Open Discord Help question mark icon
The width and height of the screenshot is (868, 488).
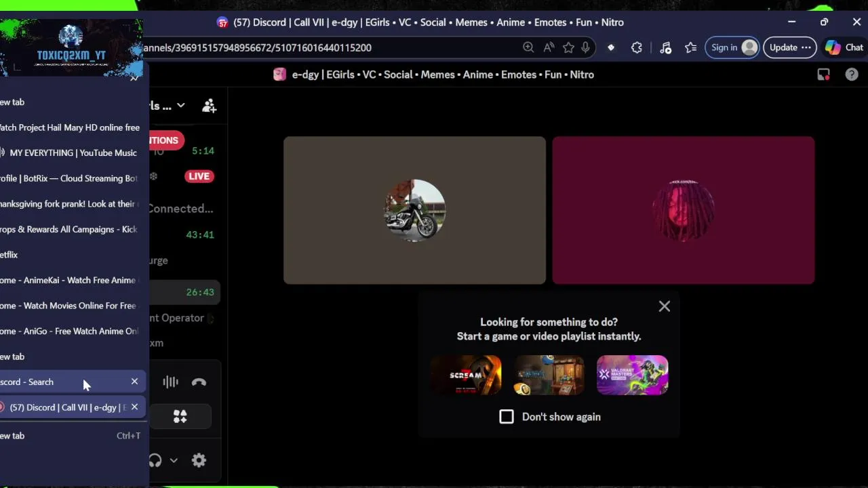[x=852, y=75]
